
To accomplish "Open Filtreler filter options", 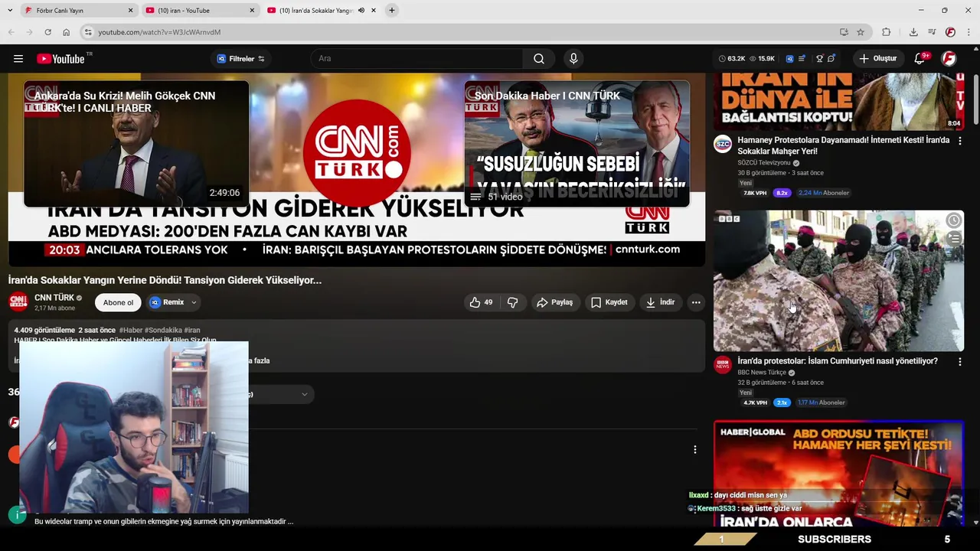I will click(x=240, y=59).
